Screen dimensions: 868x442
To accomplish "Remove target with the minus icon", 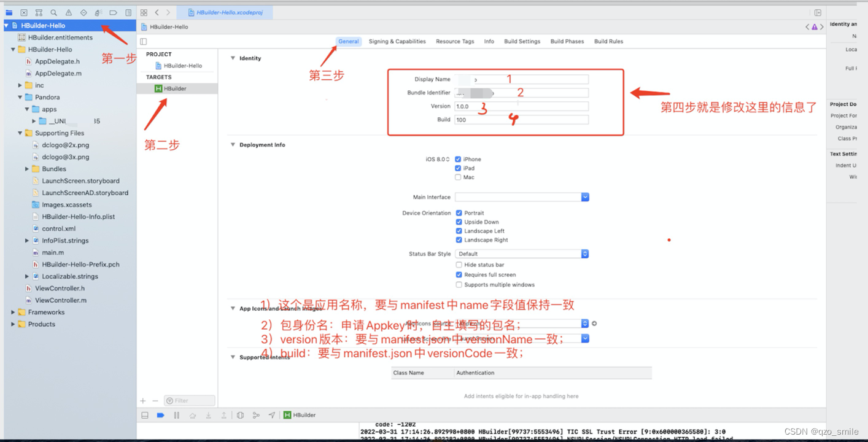I will [155, 401].
